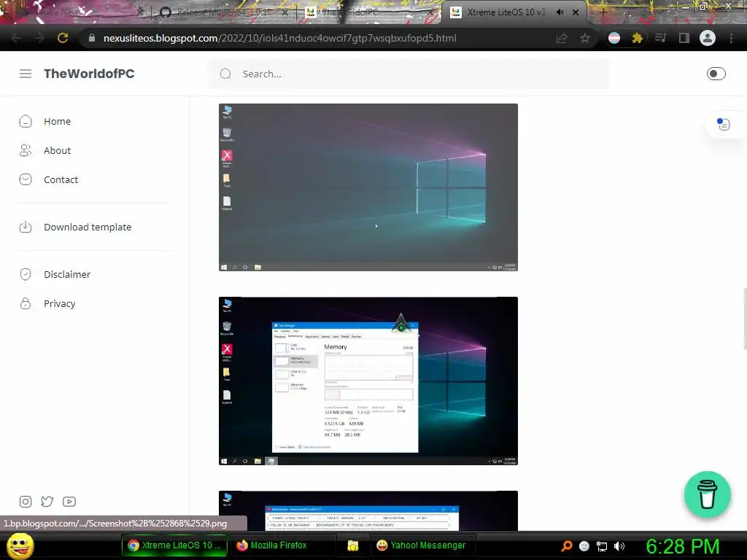Click the YouTube icon in sidebar footer
Image resolution: width=747 pixels, height=560 pixels.
pyautogui.click(x=69, y=502)
